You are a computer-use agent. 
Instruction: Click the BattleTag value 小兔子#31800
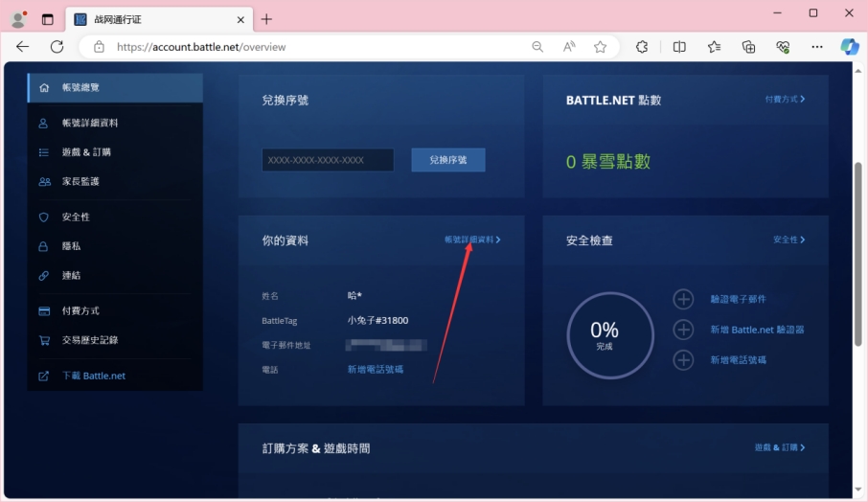(x=378, y=321)
